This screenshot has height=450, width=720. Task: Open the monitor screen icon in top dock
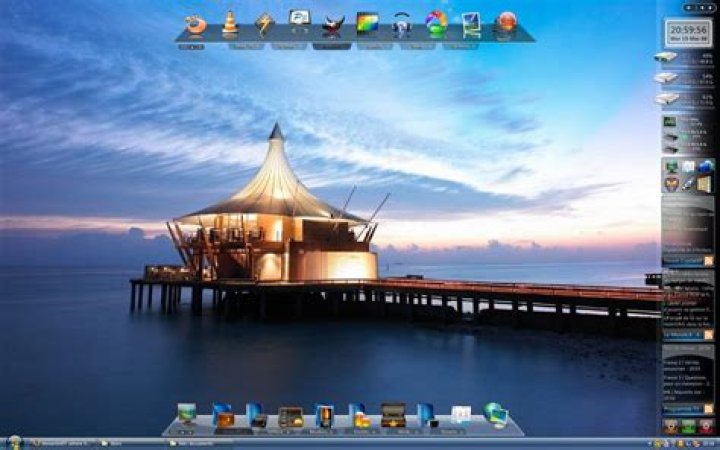300,19
